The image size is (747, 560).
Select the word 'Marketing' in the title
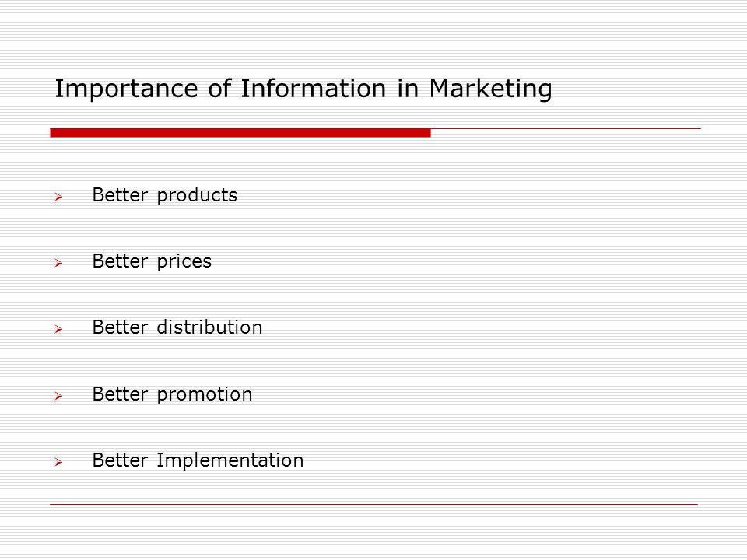(x=491, y=89)
